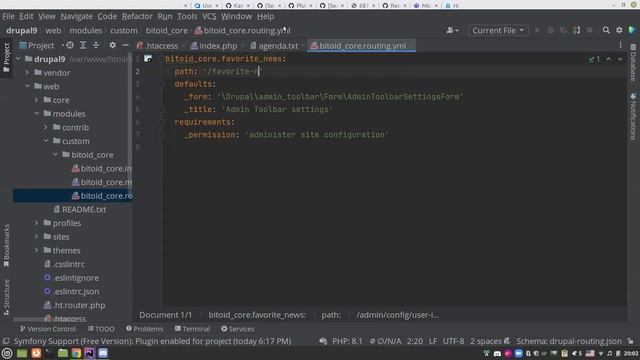Expand the vendor folder
Image resolution: width=640 pixels, height=360 pixels.
27,73
